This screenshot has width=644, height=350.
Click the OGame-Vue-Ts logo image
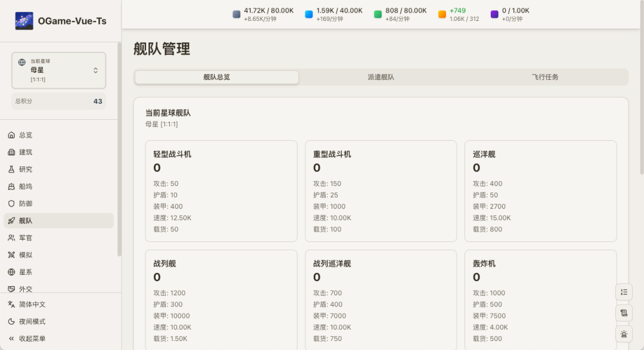[x=24, y=21]
